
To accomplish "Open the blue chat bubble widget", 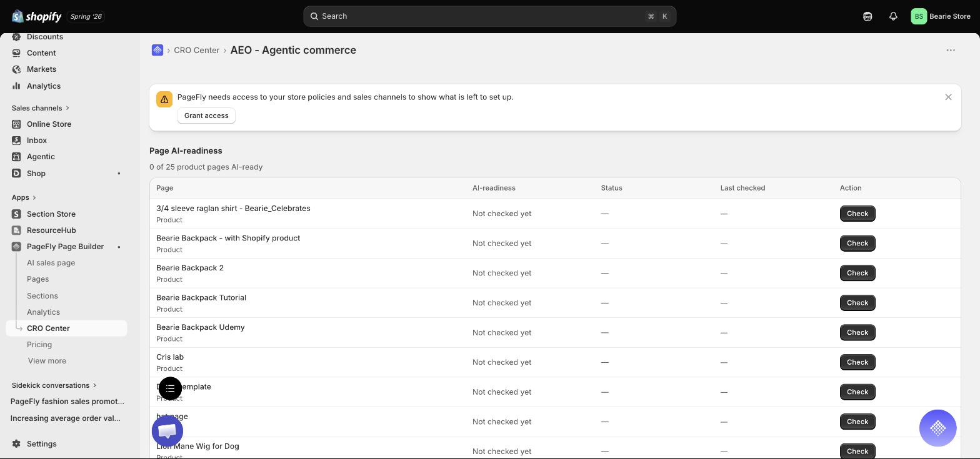I will 167,431.
